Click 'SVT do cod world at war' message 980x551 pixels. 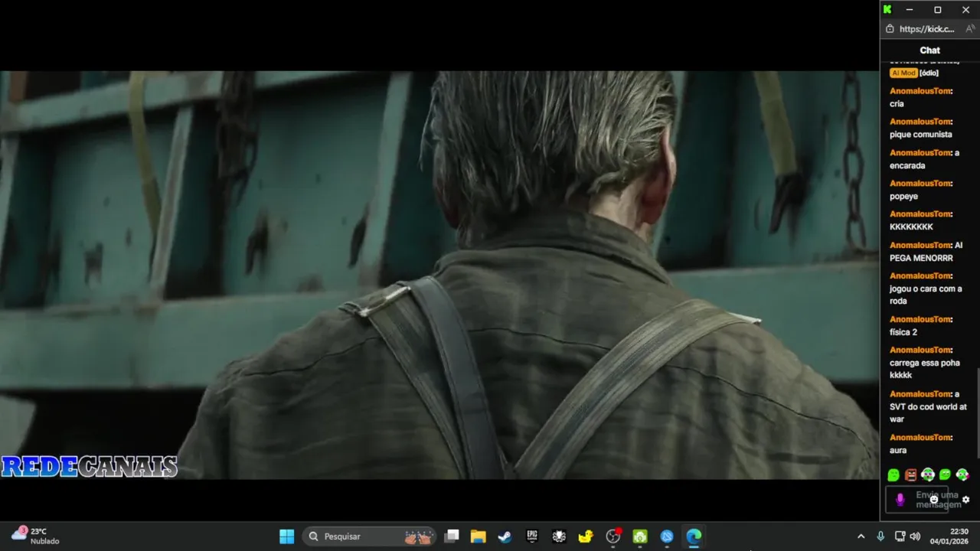(x=928, y=406)
